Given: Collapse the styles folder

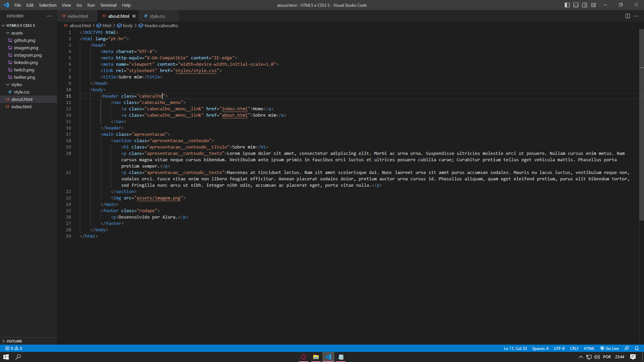Looking at the screenshot, I should point(29,84).
